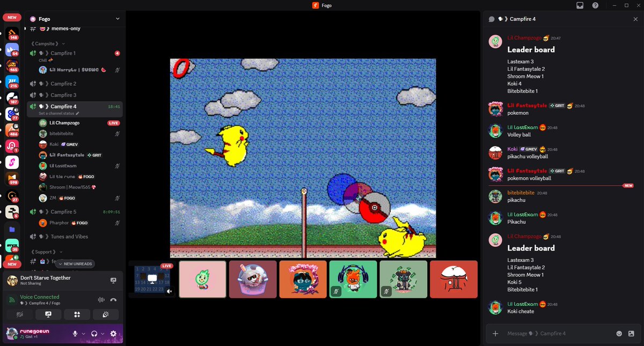Turn on camera in voice panel
644x346 pixels.
pos(20,314)
